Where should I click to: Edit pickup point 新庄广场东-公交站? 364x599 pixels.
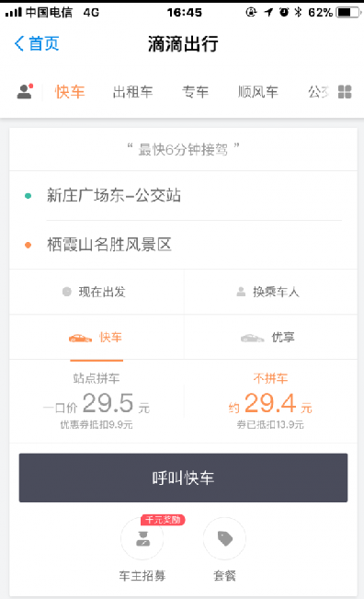[x=183, y=196]
